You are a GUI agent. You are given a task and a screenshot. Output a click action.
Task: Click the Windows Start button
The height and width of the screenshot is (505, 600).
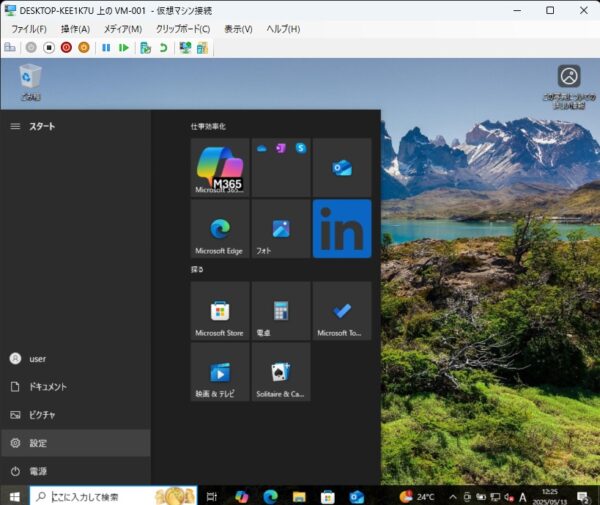[15, 496]
